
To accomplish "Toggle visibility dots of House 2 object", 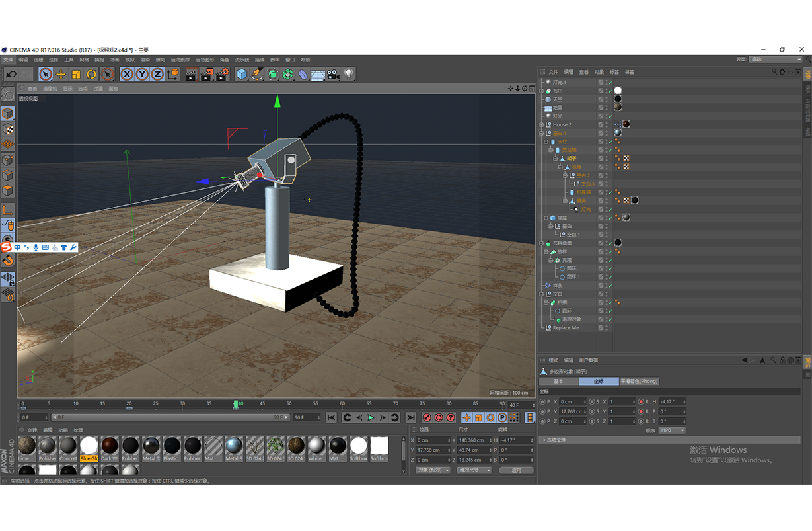I will (x=606, y=124).
